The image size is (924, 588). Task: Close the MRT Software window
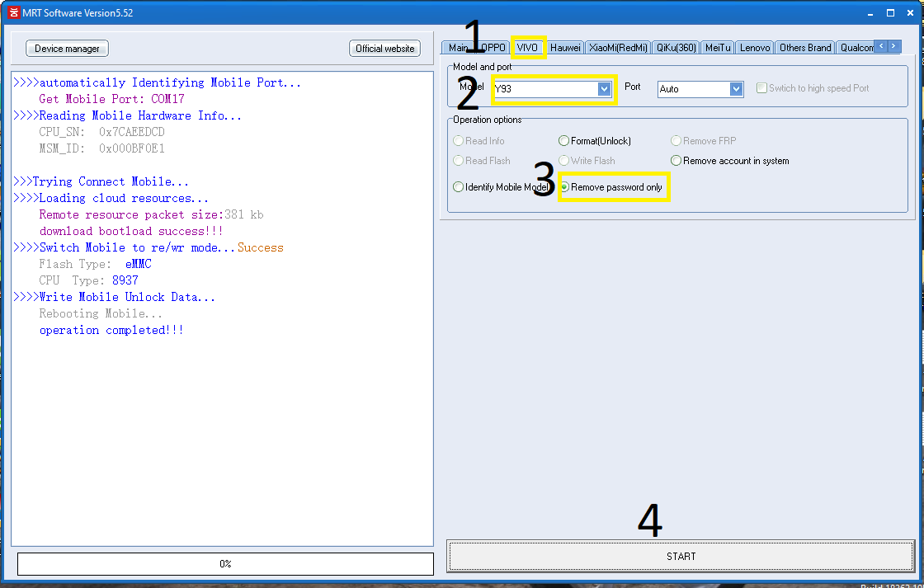911,13
